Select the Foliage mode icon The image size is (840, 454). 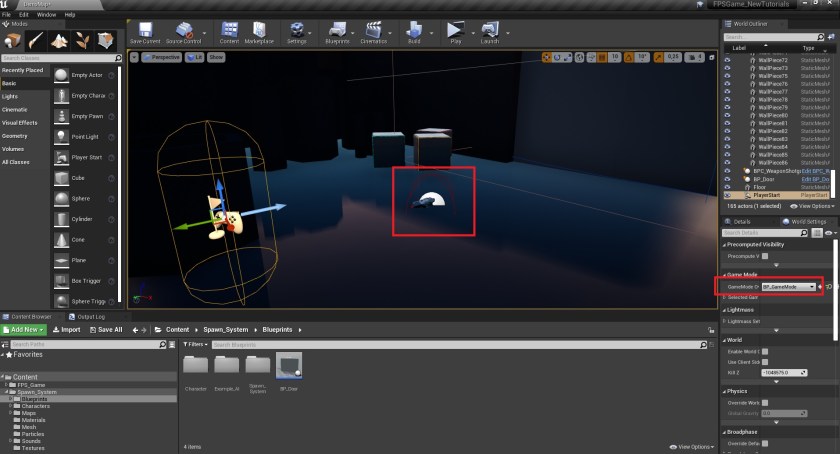click(80, 39)
